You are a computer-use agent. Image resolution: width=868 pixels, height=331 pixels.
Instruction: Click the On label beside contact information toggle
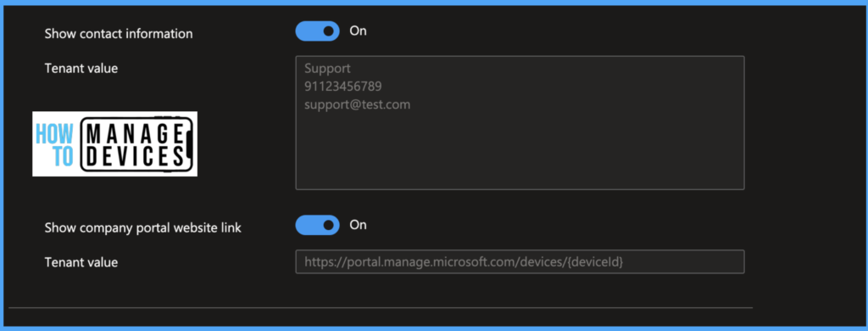pyautogui.click(x=359, y=31)
